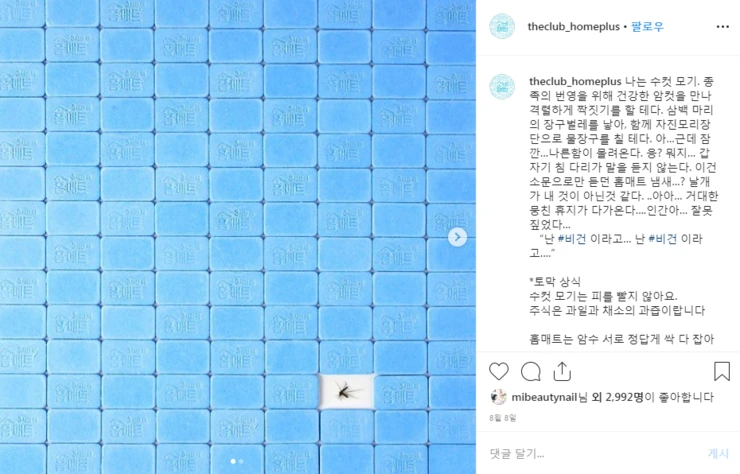Select the second carousel dot indicator
The height and width of the screenshot is (474, 740).
241,461
